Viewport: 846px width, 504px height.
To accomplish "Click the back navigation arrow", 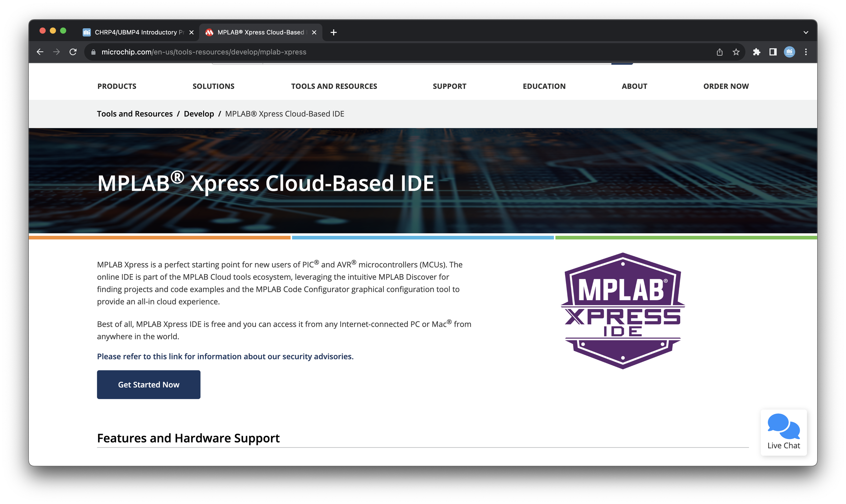I will coord(40,52).
